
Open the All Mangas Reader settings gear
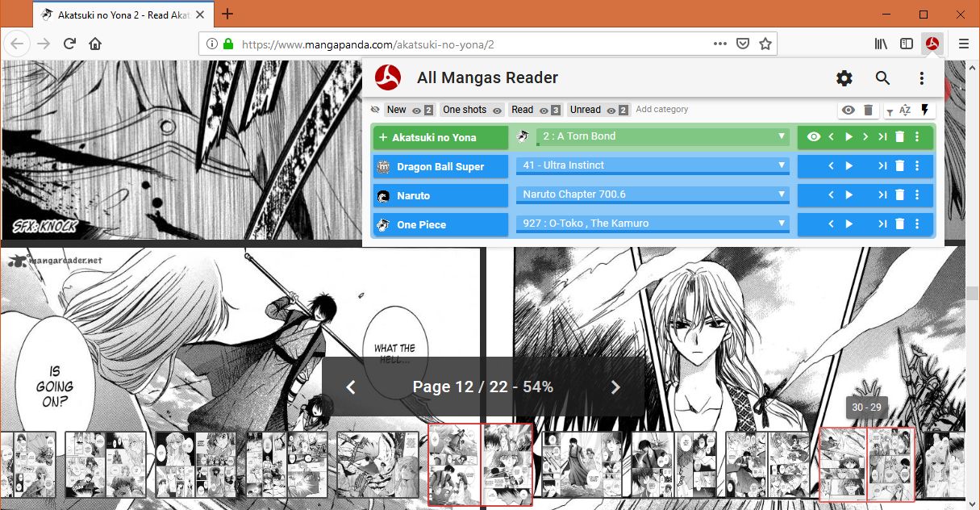point(844,78)
